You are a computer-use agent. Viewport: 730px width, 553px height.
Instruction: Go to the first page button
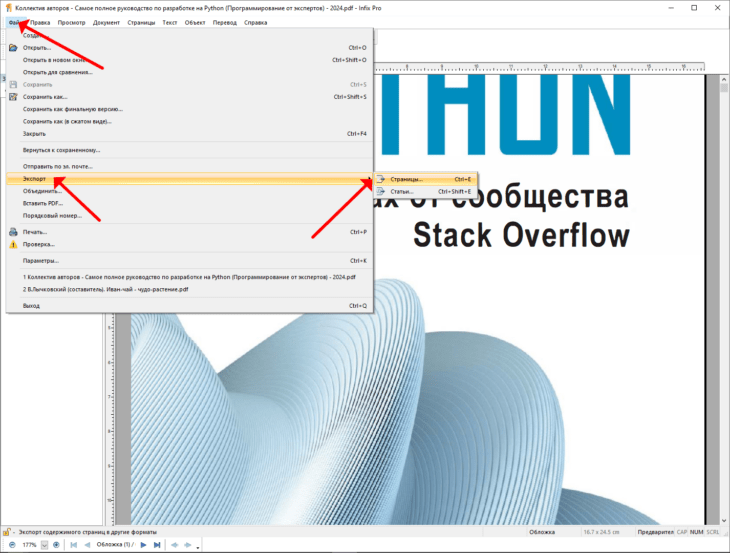pyautogui.click(x=74, y=545)
